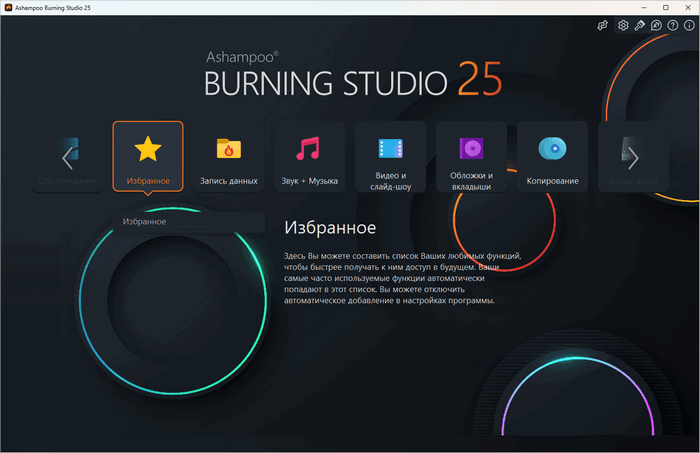Open the info circle icon

coord(689,25)
